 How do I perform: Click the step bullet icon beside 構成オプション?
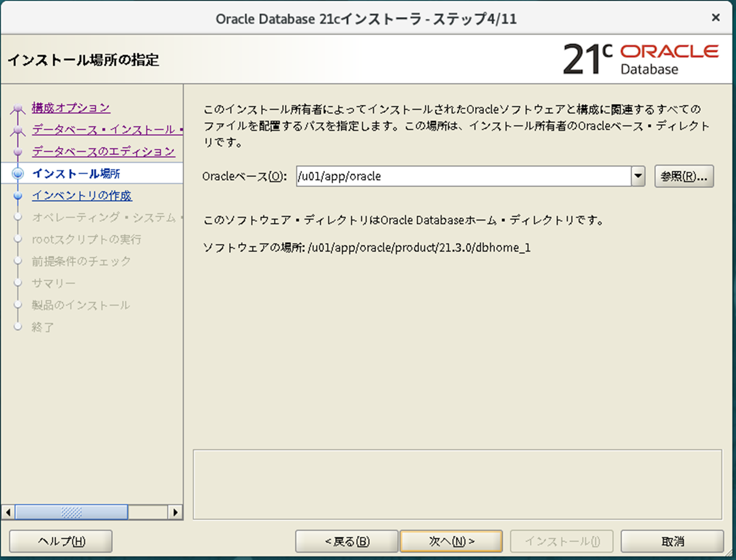(18, 108)
